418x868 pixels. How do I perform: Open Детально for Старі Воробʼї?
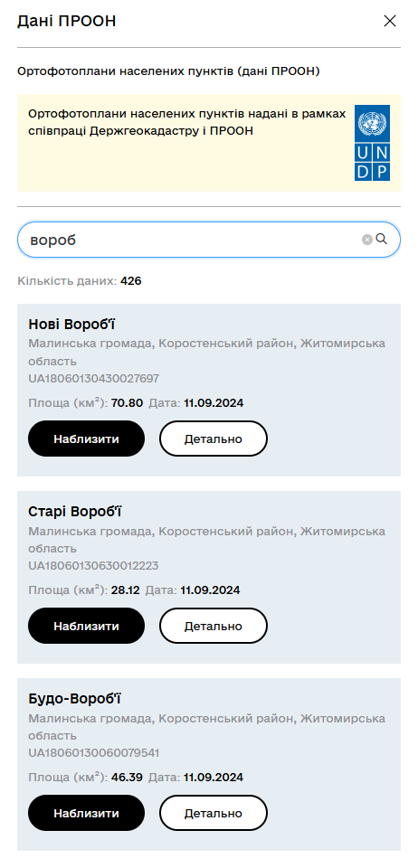point(214,626)
